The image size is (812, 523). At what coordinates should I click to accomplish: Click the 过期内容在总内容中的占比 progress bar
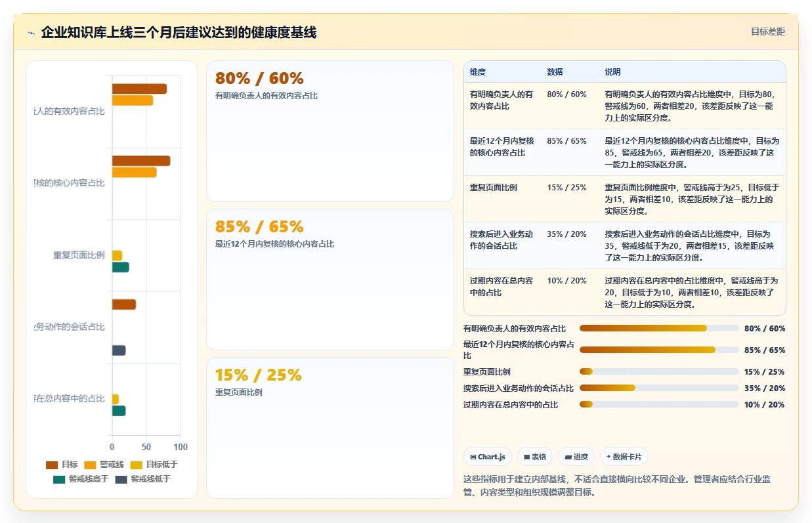click(659, 404)
